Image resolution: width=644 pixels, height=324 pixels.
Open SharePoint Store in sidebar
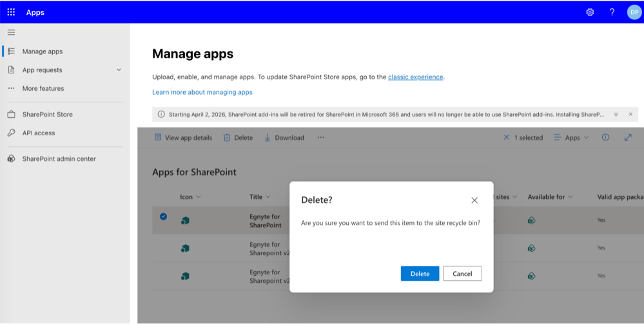coord(47,115)
